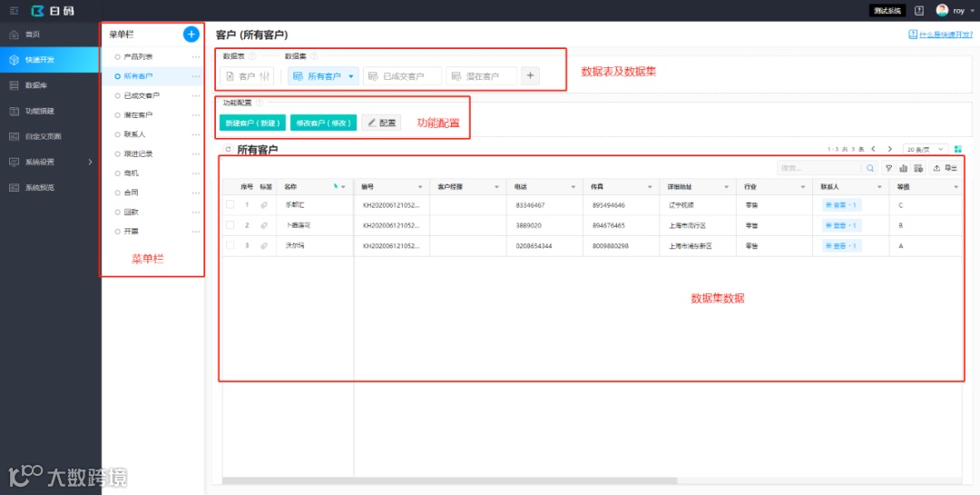Click the help icon next to 数据集
The width and height of the screenshot is (980, 495).
tap(314, 56)
